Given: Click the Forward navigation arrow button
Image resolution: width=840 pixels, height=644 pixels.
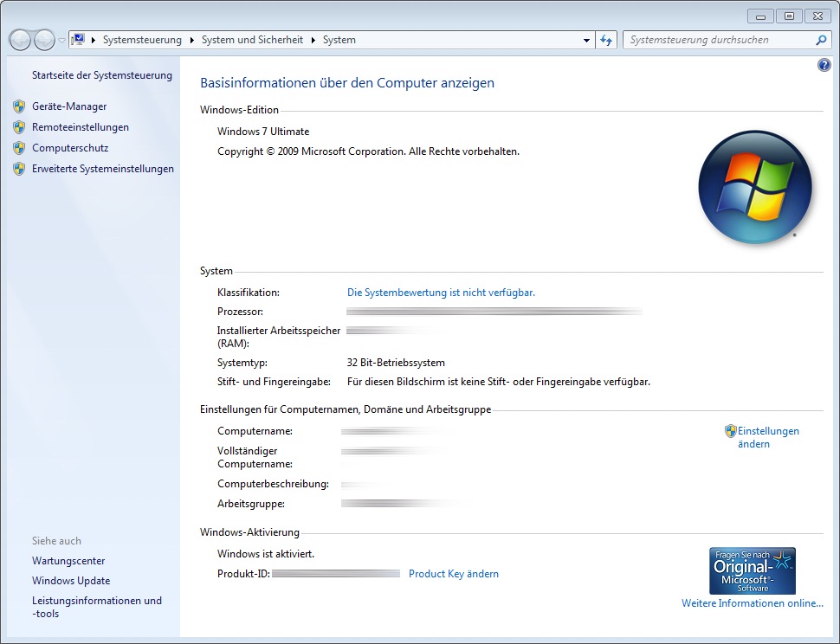Looking at the screenshot, I should point(43,40).
